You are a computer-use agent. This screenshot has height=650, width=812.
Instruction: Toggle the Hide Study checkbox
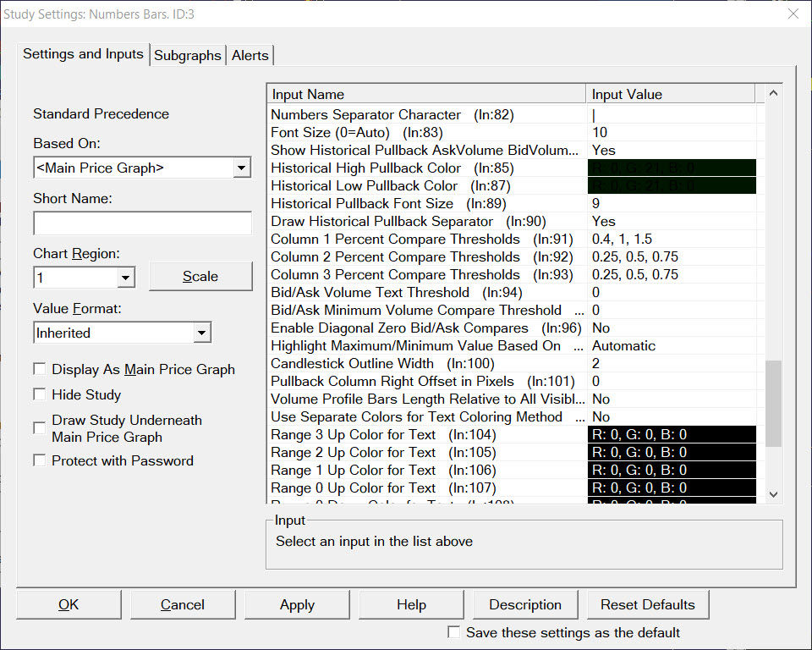[x=40, y=394]
